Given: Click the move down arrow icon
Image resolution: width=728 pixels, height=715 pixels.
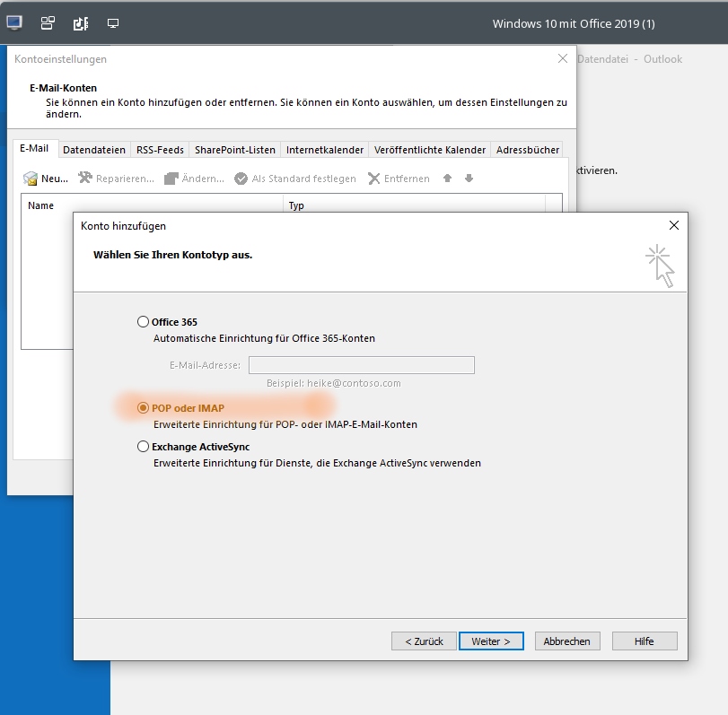Looking at the screenshot, I should coord(469,179).
